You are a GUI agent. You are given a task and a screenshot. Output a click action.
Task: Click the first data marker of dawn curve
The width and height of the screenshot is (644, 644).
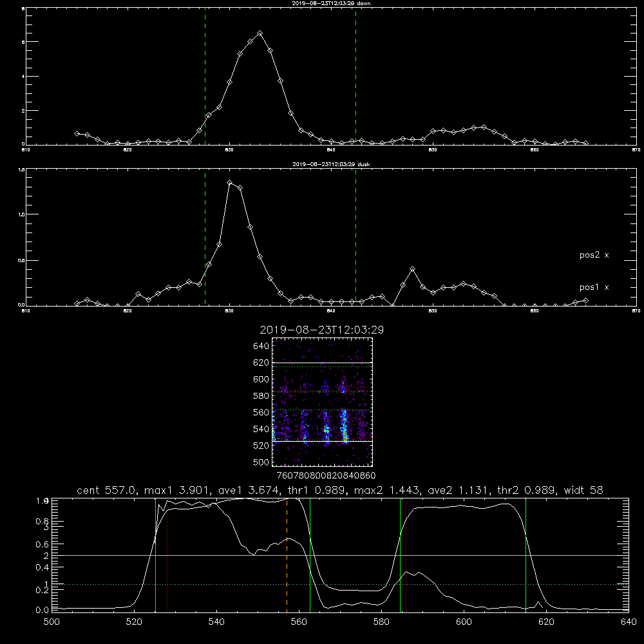(x=77, y=133)
